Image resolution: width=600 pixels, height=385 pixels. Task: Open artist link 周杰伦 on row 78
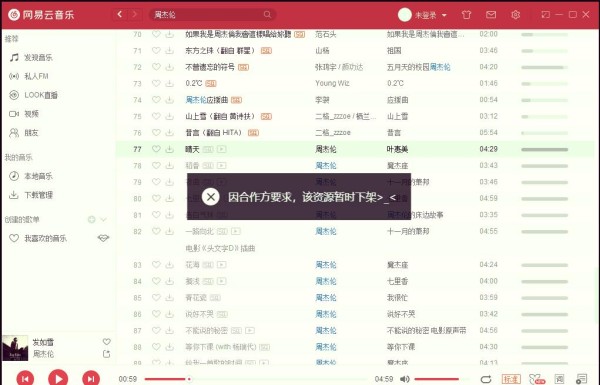point(326,166)
